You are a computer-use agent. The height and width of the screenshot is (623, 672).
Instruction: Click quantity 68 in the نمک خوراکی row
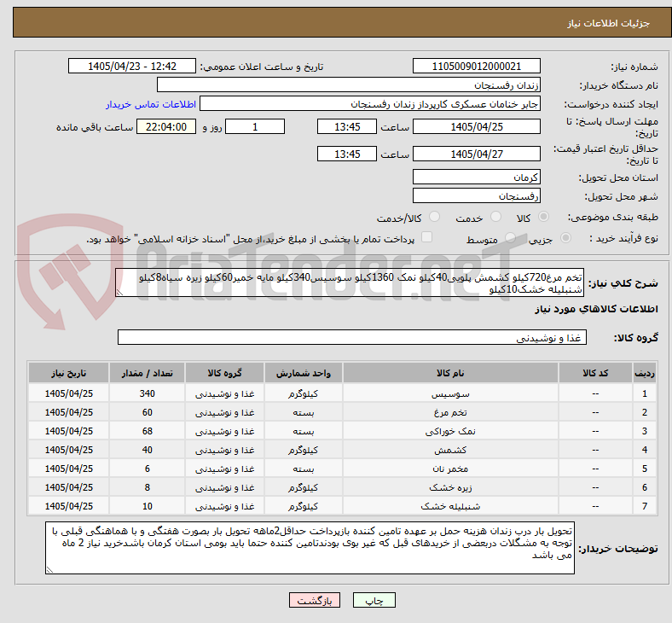[x=147, y=431]
